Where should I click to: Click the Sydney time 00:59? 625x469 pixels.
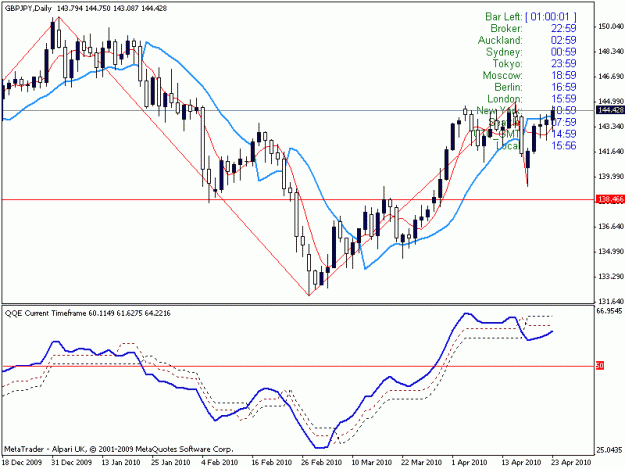(564, 51)
